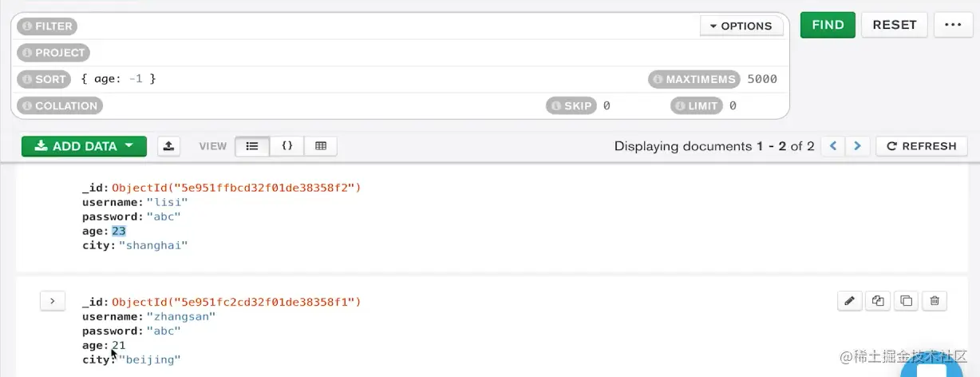The image size is (980, 377).
Task: Click the lisi password value "abc"
Action: click(164, 216)
